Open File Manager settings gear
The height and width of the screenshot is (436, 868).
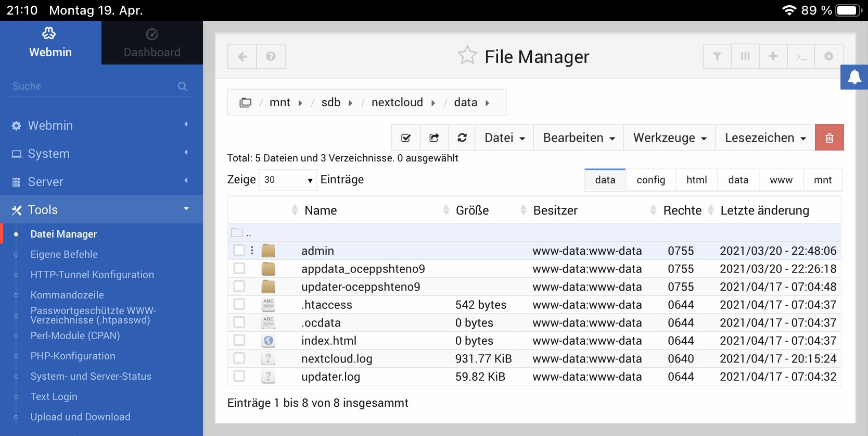[829, 56]
